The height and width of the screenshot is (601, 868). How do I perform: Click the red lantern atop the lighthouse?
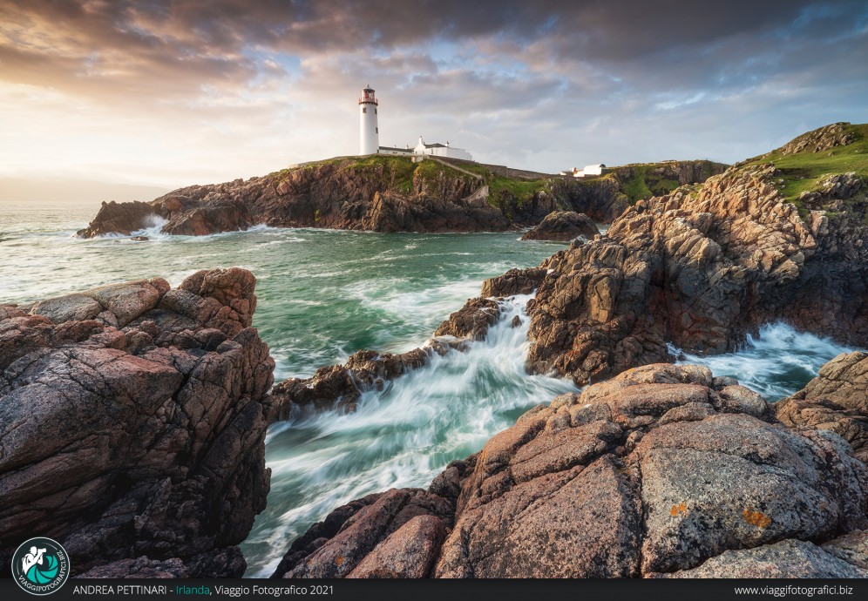point(369,95)
